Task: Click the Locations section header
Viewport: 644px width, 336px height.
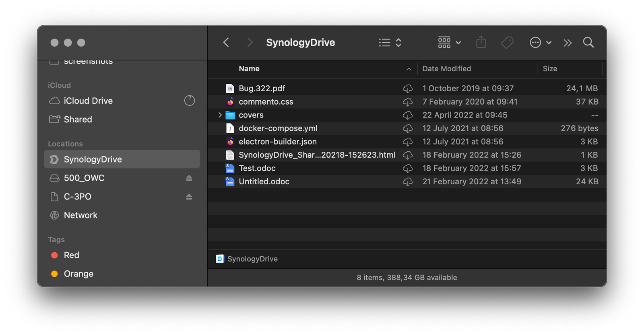Action: 65,144
